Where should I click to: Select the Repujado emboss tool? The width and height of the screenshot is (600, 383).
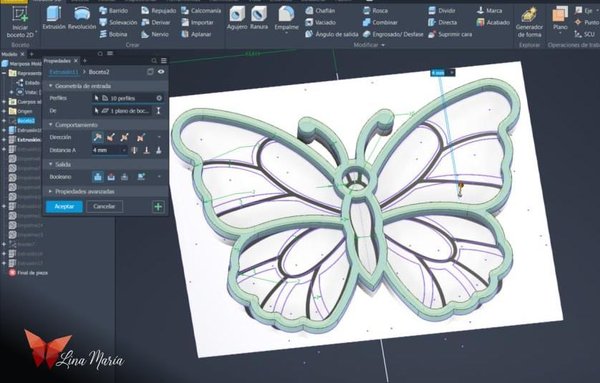point(158,11)
